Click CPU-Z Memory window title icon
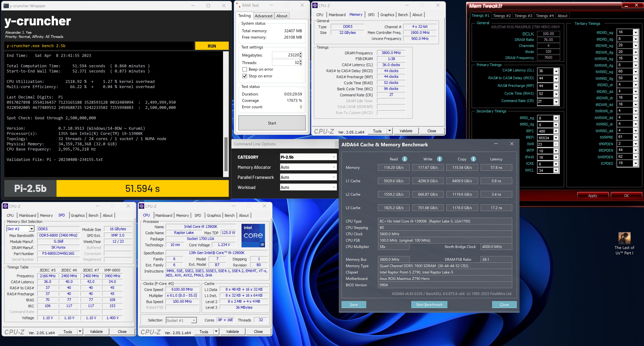 coord(315,5)
